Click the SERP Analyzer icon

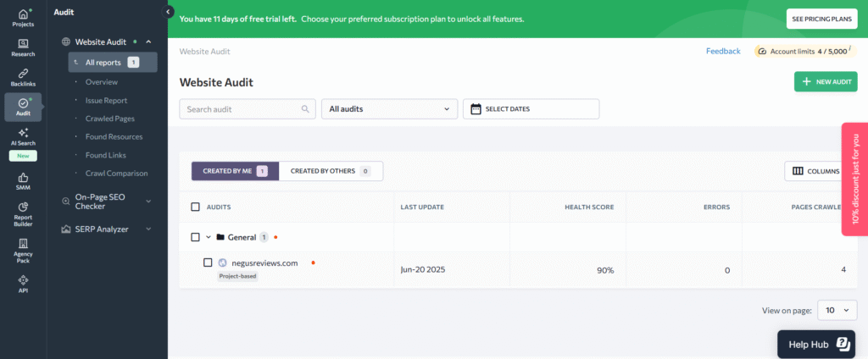click(x=66, y=229)
